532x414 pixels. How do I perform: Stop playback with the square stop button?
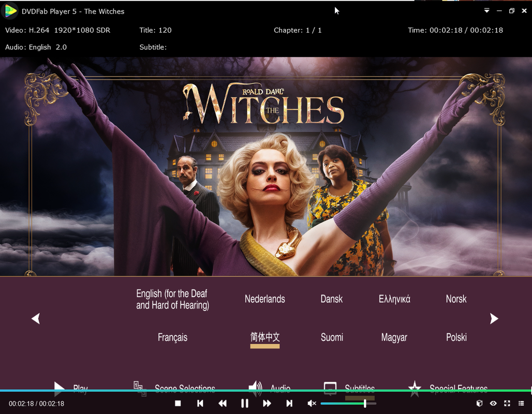tap(178, 403)
